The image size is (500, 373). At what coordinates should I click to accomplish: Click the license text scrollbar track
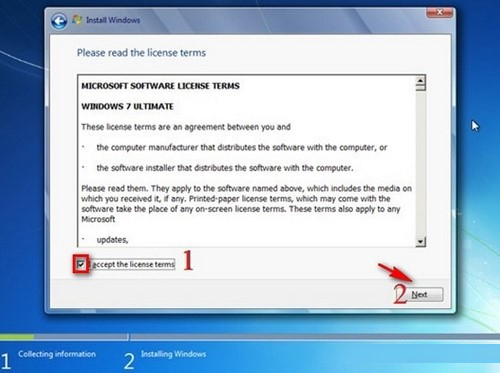(421, 163)
